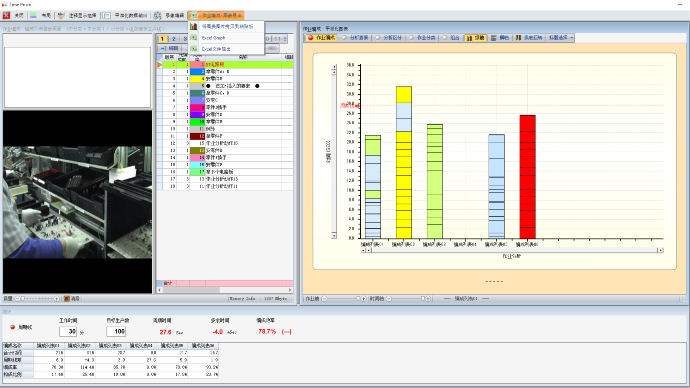
Task: Click the red X close icon in toolbar
Action: (x=6, y=15)
